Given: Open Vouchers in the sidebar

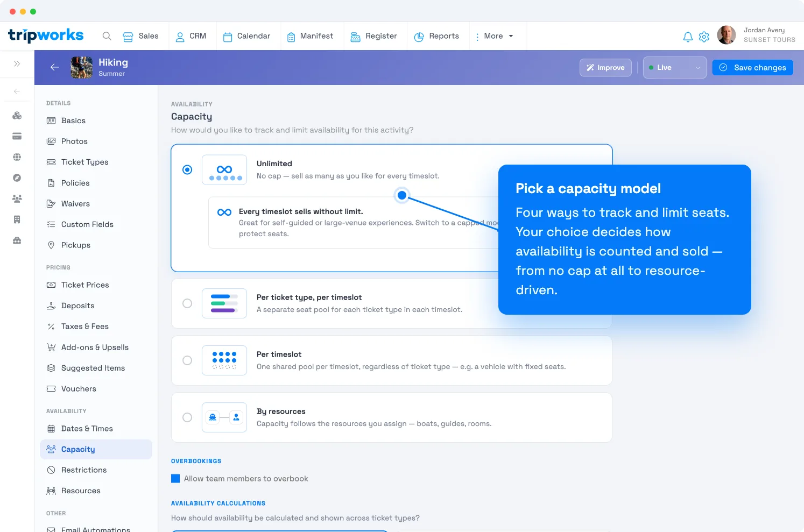Looking at the screenshot, I should click(96, 389).
